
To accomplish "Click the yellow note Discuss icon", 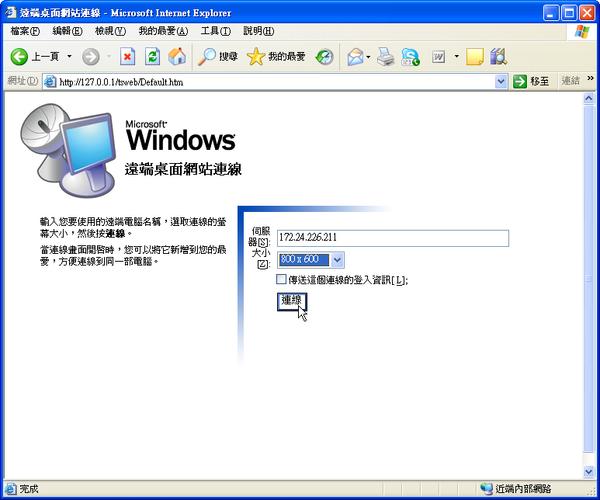I will tap(475, 57).
